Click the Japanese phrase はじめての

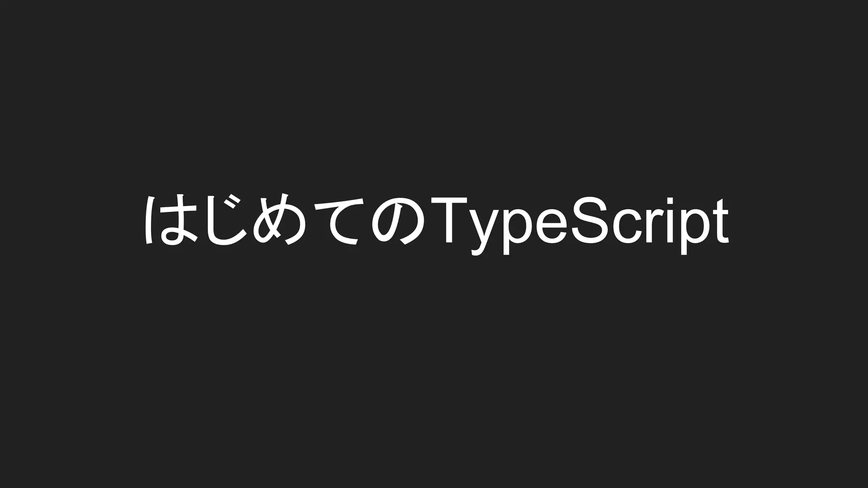(284, 219)
